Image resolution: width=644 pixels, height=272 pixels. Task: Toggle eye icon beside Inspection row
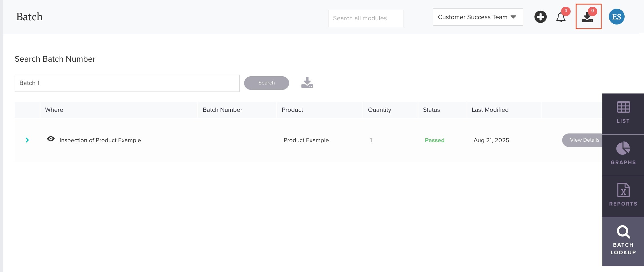(51, 139)
